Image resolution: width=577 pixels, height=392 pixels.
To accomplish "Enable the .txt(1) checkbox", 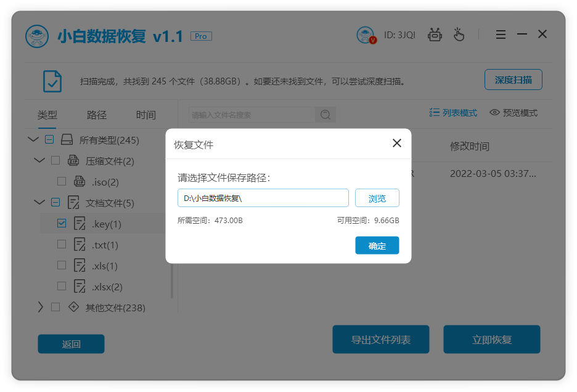I will coord(61,245).
